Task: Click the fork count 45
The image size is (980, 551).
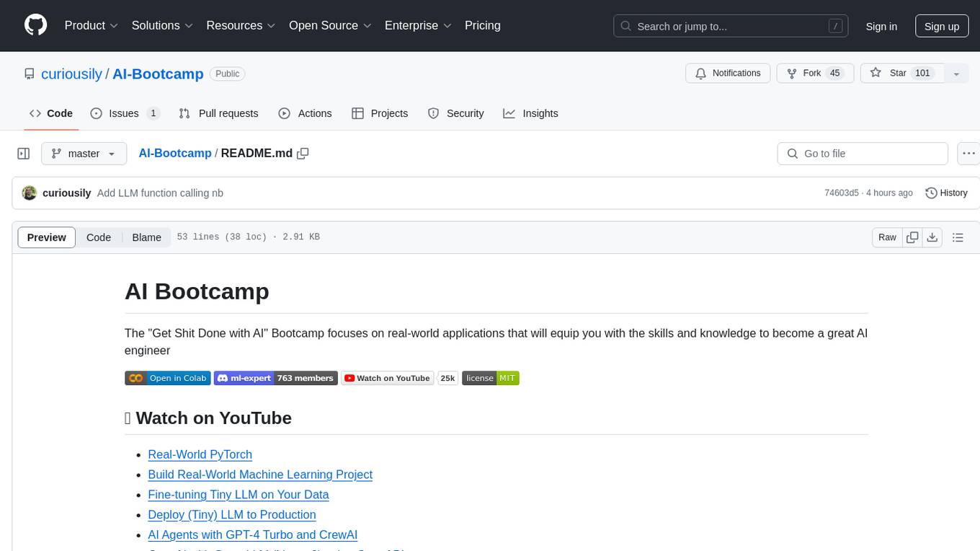Action: tap(835, 74)
